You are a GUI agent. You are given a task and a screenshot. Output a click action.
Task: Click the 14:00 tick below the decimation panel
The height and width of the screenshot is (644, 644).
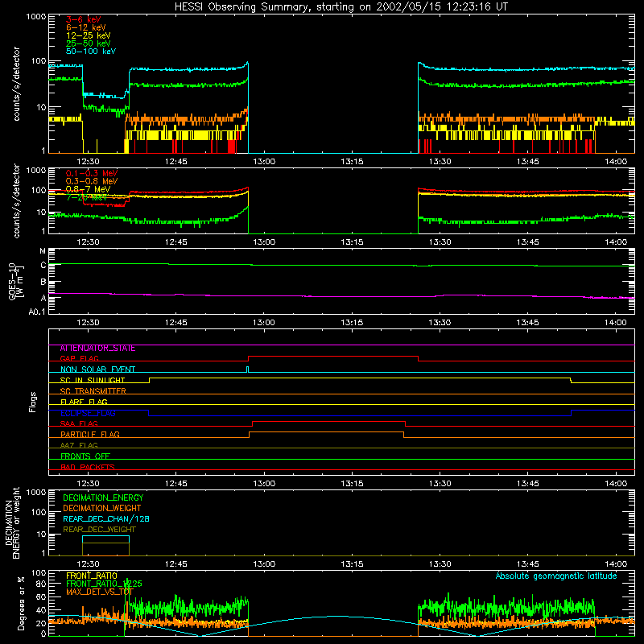(616, 564)
